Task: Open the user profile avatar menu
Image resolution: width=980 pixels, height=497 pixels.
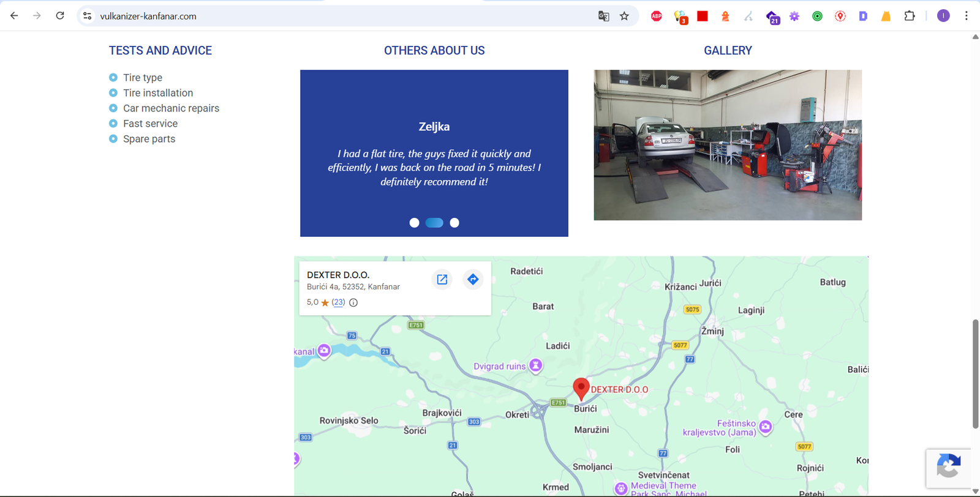Action: pos(943,16)
